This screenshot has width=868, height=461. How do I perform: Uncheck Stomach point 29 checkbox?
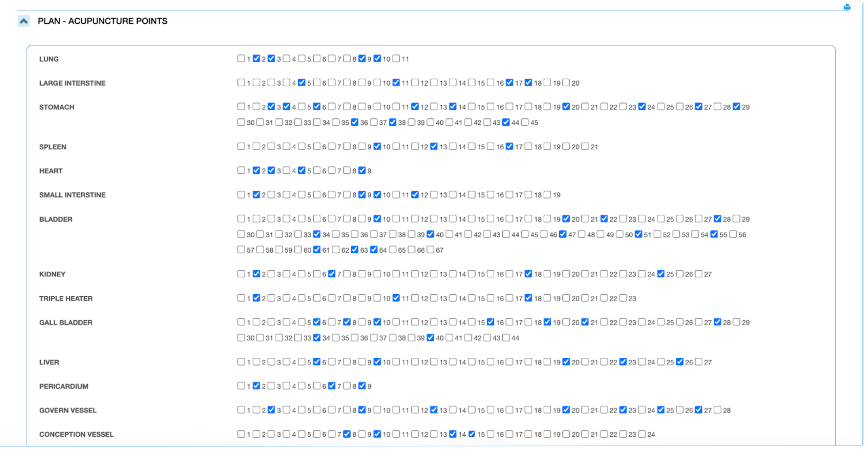(736, 107)
